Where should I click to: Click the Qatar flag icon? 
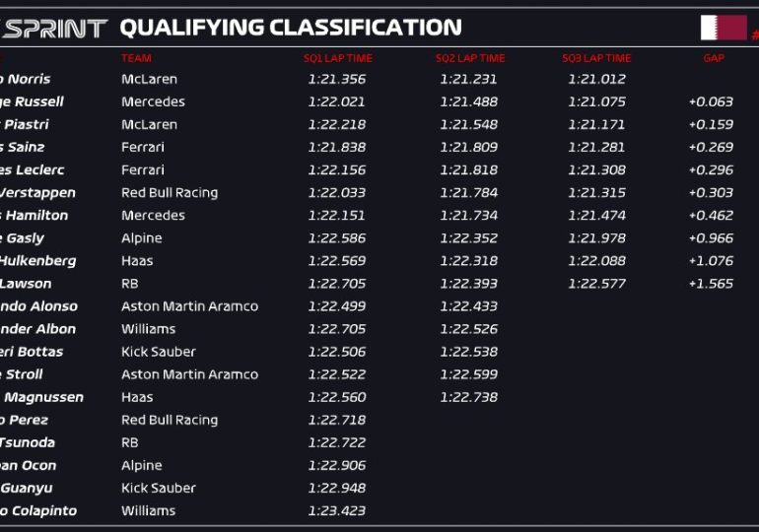tap(724, 28)
